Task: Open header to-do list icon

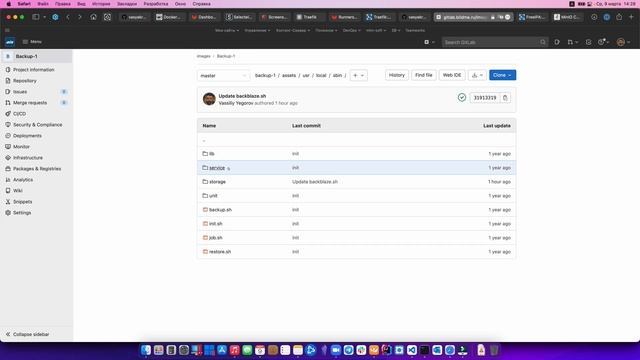Action: 588,42
